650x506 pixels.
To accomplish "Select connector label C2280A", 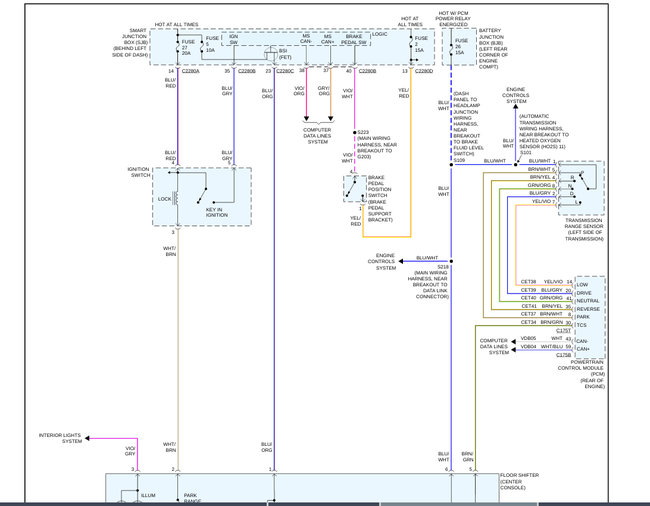I will coord(191,71).
